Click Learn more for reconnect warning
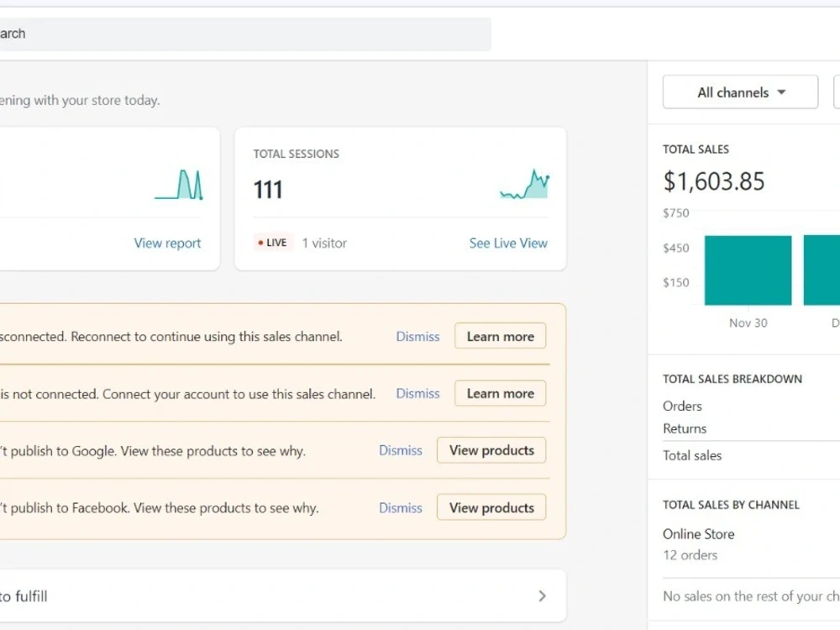Viewport: 840px width, 630px height. (x=501, y=336)
